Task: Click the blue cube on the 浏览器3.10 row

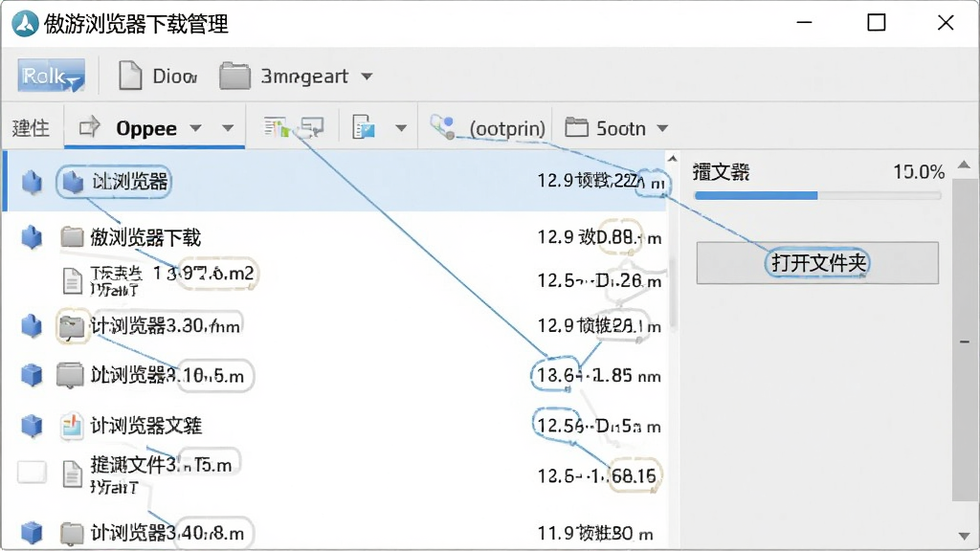Action: pyautogui.click(x=32, y=375)
